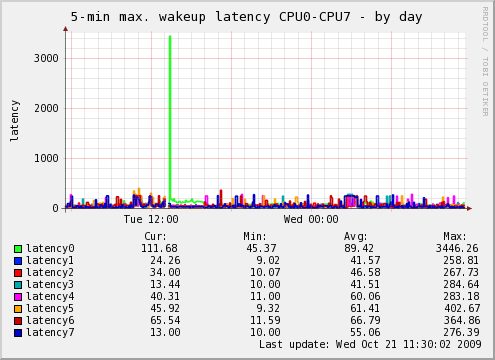Click the Max: column header

tap(455, 236)
